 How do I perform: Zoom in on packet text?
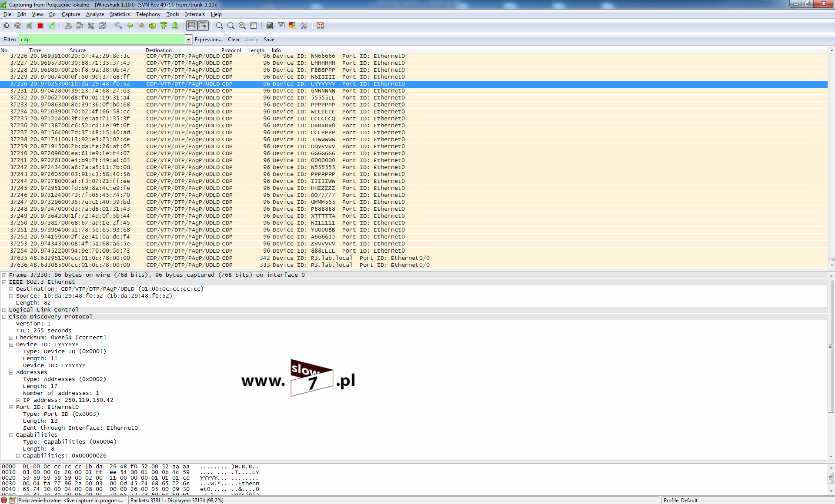coord(220,26)
